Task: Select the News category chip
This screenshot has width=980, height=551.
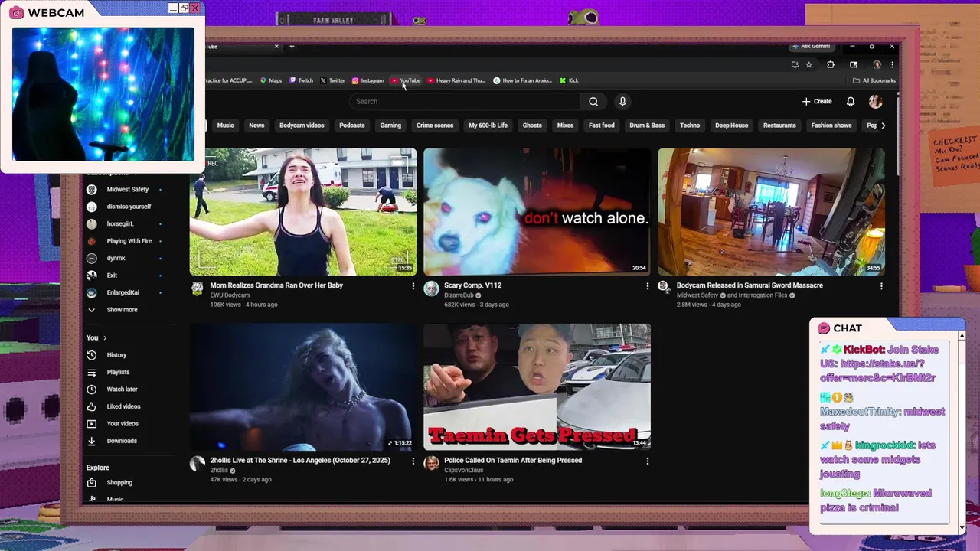Action: click(256, 126)
